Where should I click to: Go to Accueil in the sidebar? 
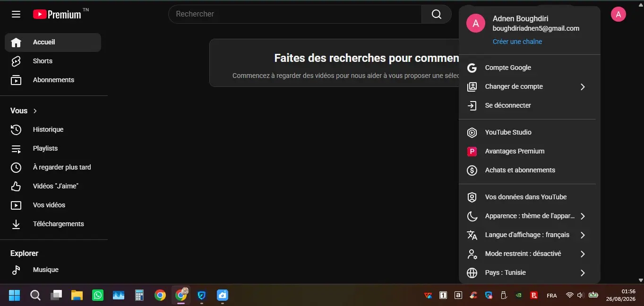coord(53,42)
